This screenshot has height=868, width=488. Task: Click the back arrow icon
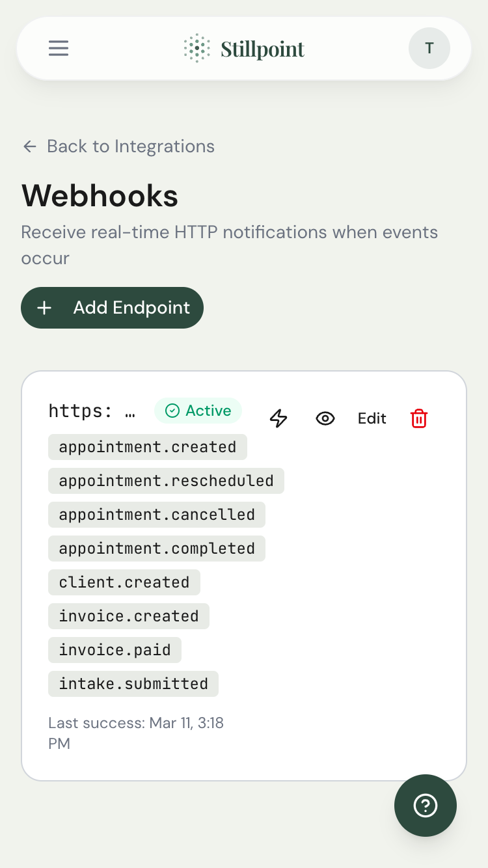(x=30, y=146)
